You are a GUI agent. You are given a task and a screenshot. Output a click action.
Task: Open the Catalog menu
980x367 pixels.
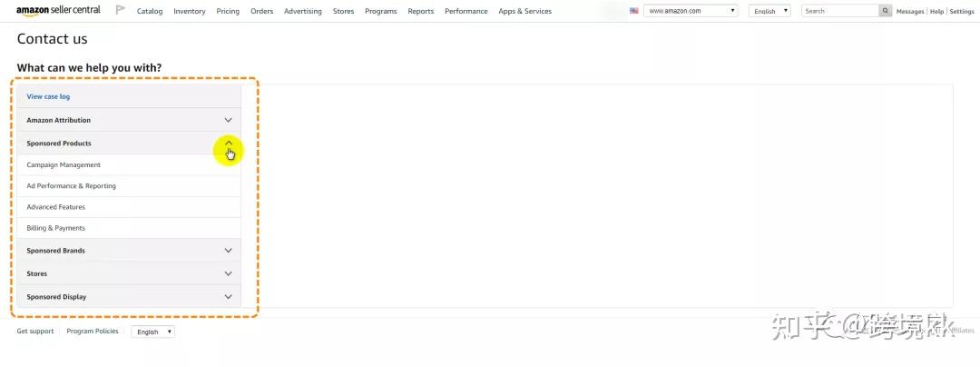(150, 11)
